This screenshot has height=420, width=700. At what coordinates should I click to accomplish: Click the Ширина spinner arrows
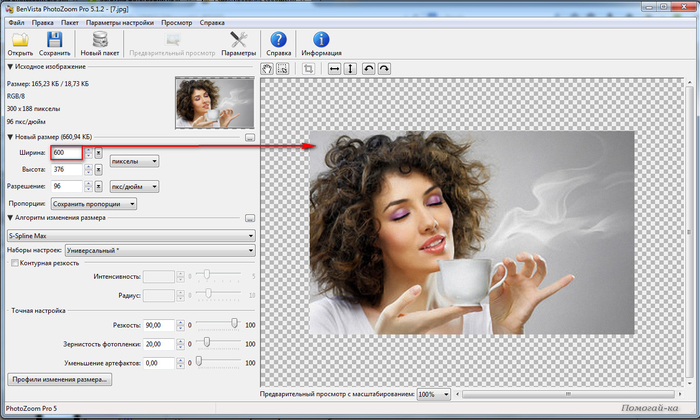pos(88,153)
